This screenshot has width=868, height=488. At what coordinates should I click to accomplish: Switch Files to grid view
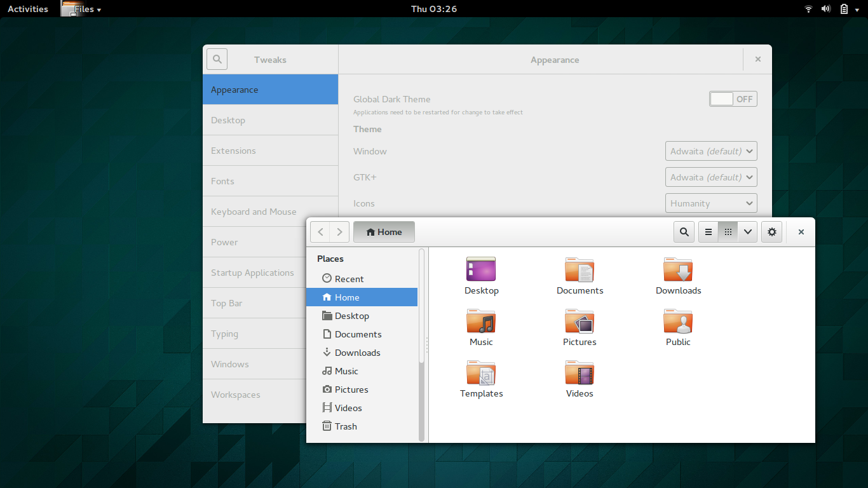pyautogui.click(x=728, y=231)
